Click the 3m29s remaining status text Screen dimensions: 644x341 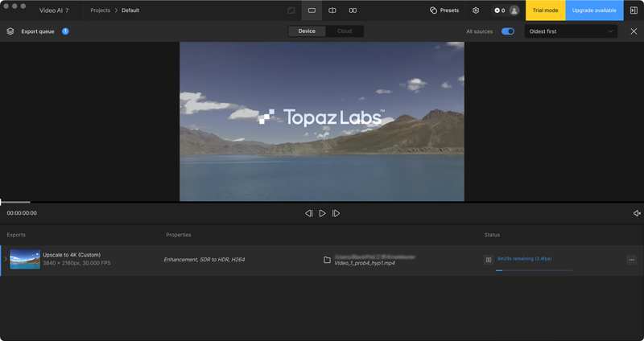(x=524, y=259)
